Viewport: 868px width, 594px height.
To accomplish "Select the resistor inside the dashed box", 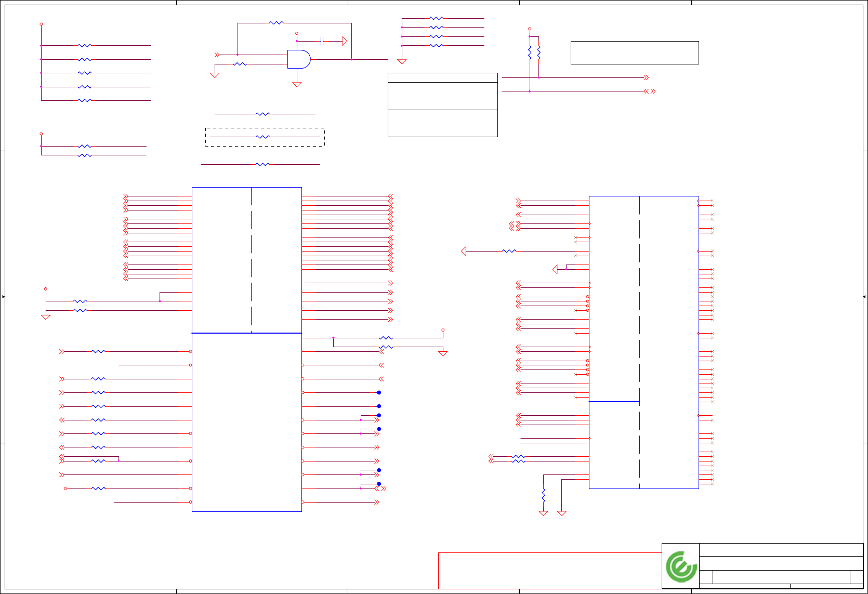I will [263, 137].
